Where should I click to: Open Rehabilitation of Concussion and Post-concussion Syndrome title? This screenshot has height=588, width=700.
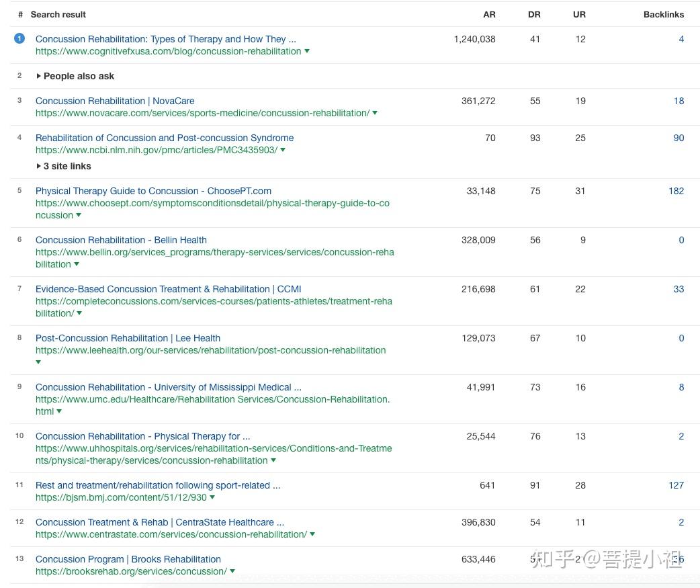[165, 138]
